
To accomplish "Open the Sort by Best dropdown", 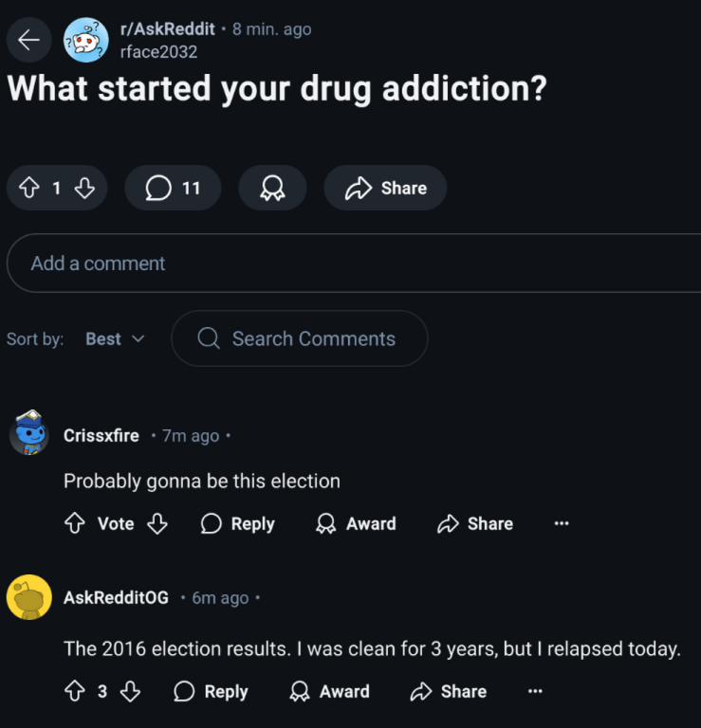I will [x=115, y=338].
